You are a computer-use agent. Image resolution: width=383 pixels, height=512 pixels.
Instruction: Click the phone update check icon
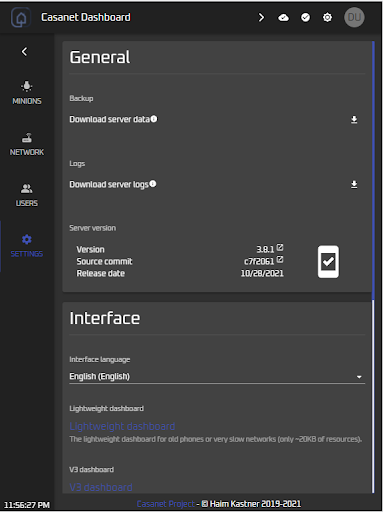pos(328,262)
